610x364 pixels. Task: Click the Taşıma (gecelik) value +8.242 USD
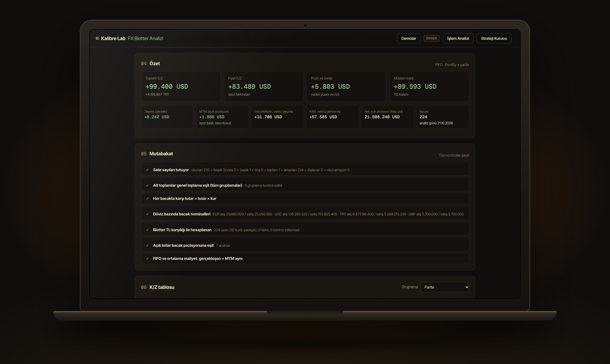click(x=157, y=117)
